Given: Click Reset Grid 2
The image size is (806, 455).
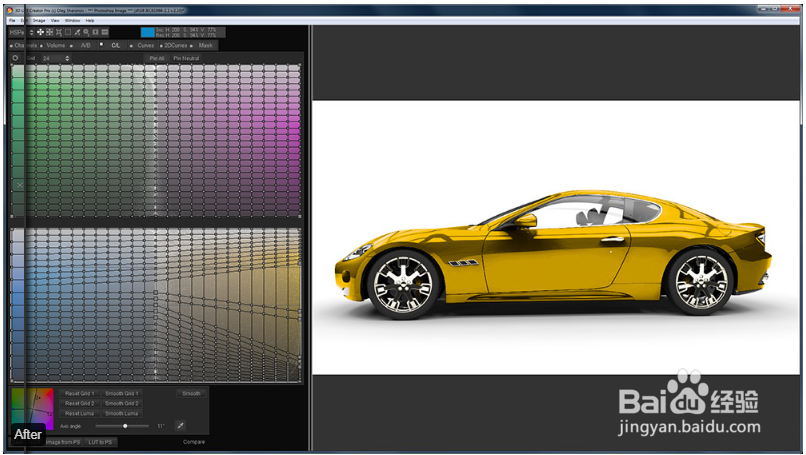Looking at the screenshot, I should click(x=79, y=403).
